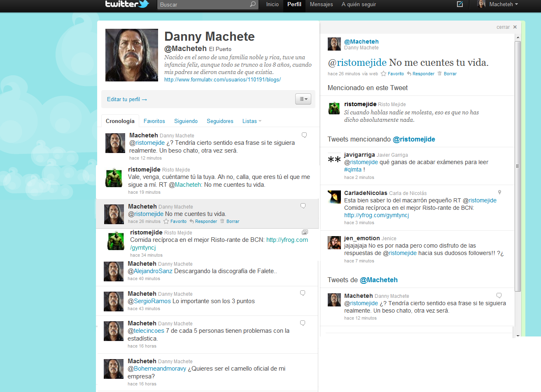Image resolution: width=541 pixels, height=392 pixels.
Task: Click the Editar tu perfil link
Action: tap(127, 99)
